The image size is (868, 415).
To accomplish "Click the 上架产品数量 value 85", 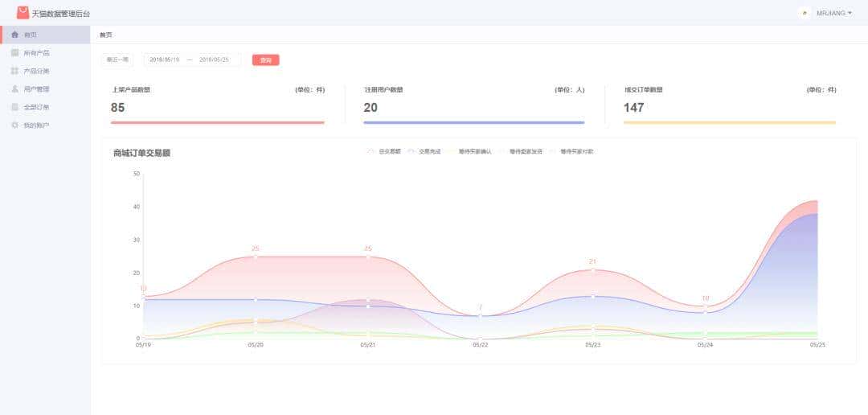I will tap(117, 108).
